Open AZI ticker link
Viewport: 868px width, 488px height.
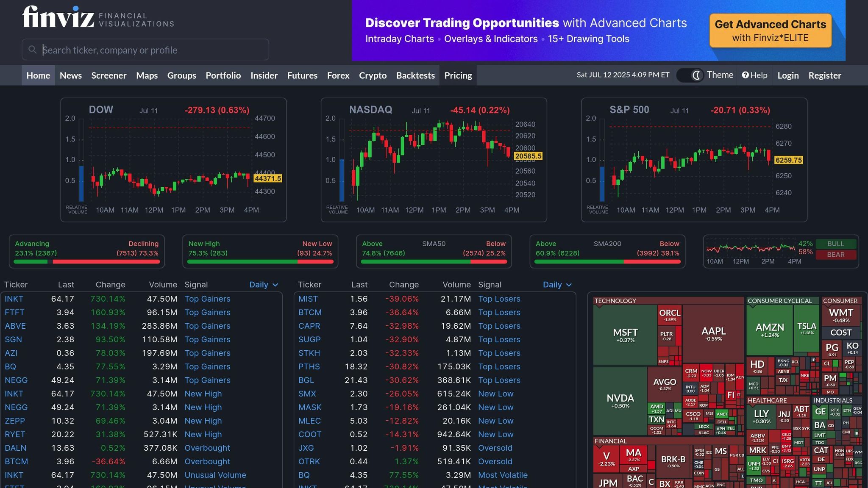point(11,353)
